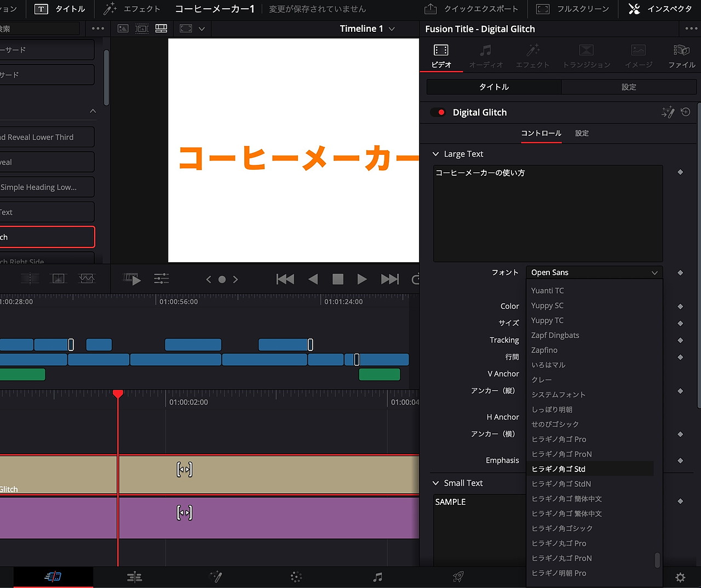
Task: Collapse the Small Text section
Action: pyautogui.click(x=435, y=483)
